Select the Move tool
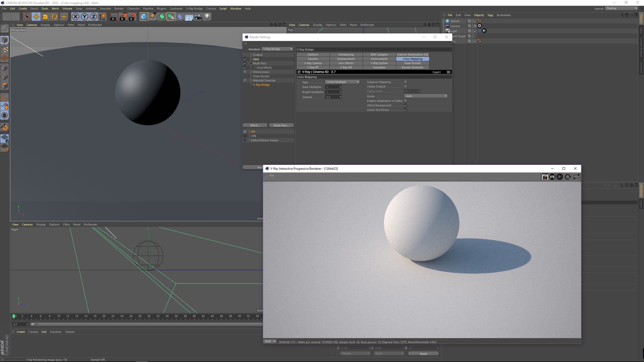644x362 pixels. tap(36, 17)
